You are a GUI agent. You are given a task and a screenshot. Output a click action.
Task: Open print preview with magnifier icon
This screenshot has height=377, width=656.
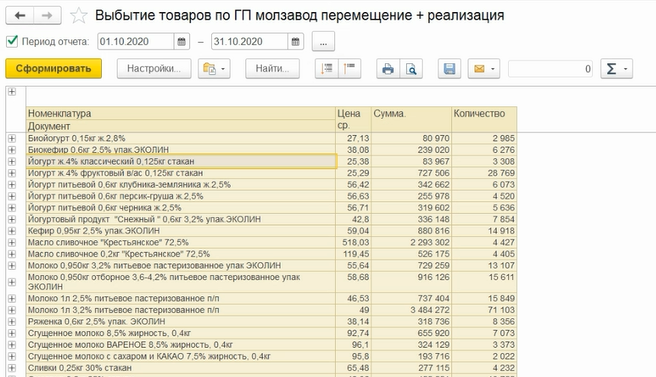411,68
